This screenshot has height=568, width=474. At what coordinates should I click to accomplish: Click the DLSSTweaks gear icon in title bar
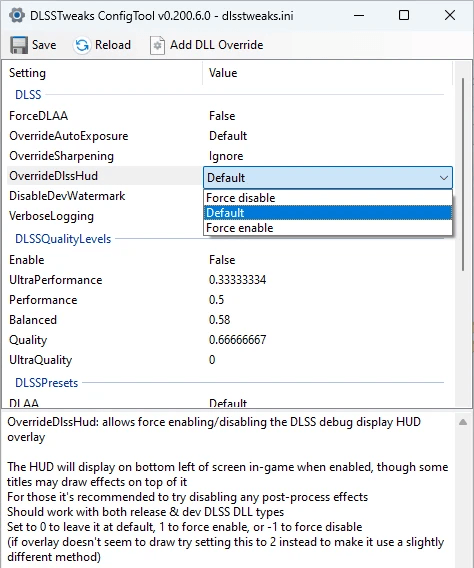pos(16,16)
